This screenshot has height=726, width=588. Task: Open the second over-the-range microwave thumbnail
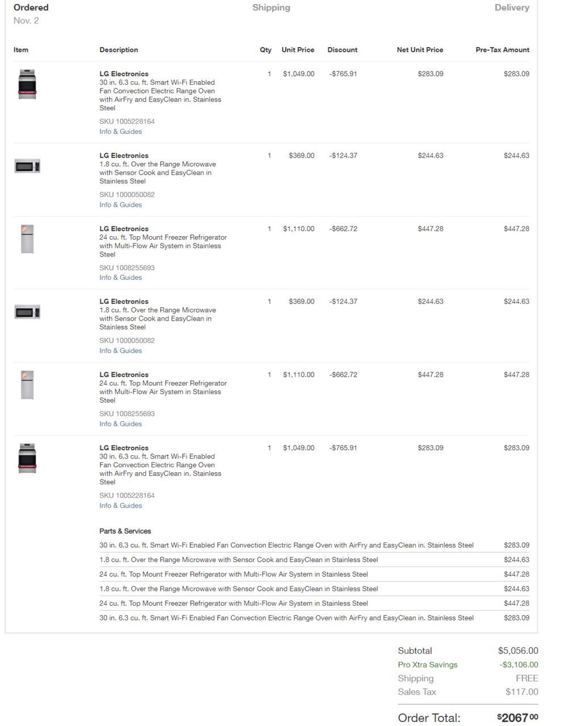(x=27, y=312)
